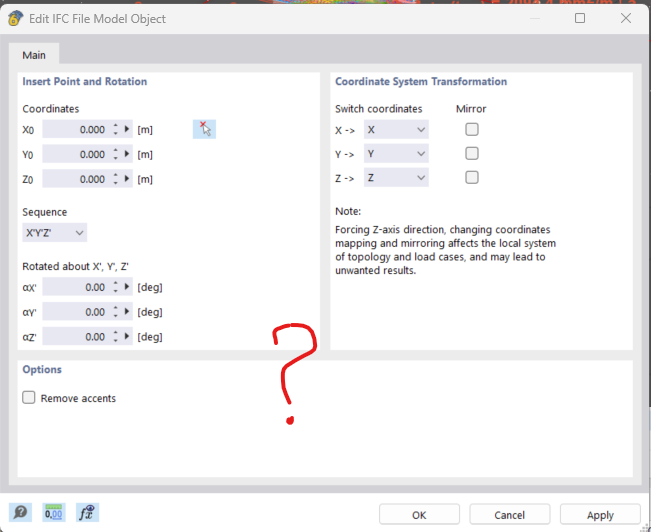Click the αX' rotation angle input field

76,288
